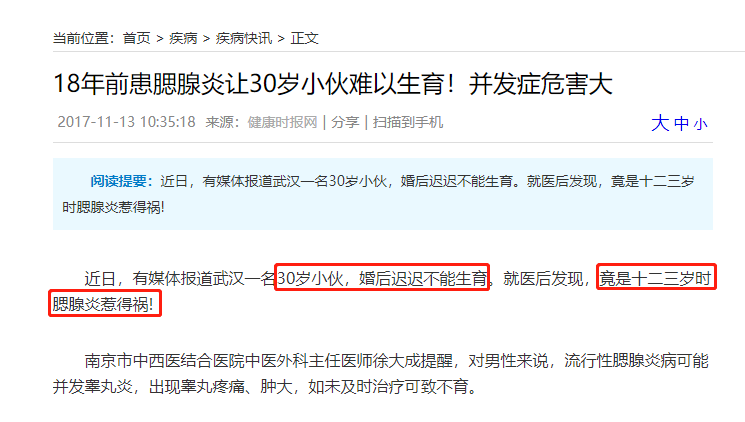Click the paragraph mentioning 南京市中西医结合医院
This screenshot has width=745, height=422.
pyautogui.click(x=381, y=374)
